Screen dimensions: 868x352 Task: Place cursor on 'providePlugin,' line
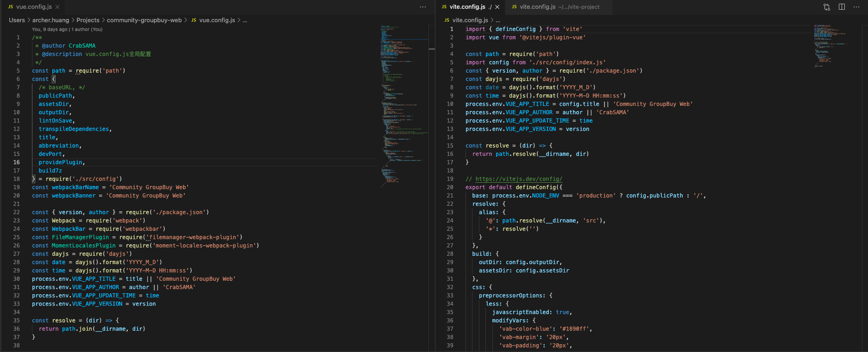click(x=62, y=162)
